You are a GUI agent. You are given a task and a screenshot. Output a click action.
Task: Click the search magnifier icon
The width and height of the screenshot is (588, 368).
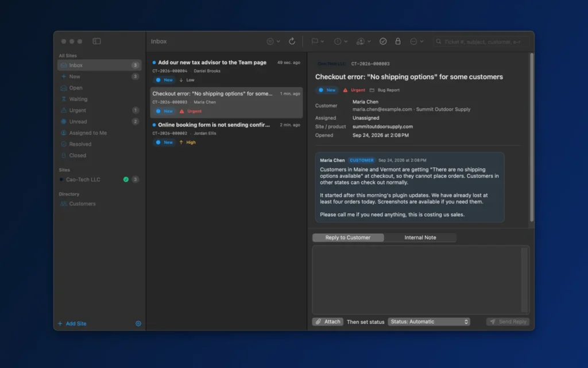(438, 41)
